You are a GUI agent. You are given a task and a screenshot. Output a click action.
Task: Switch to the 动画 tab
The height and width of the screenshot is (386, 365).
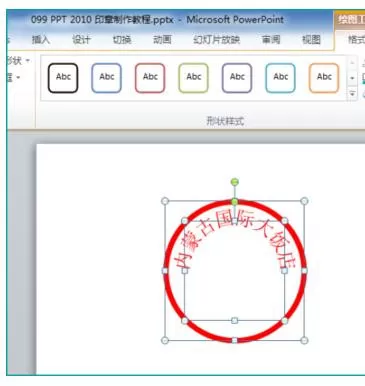pyautogui.click(x=162, y=40)
